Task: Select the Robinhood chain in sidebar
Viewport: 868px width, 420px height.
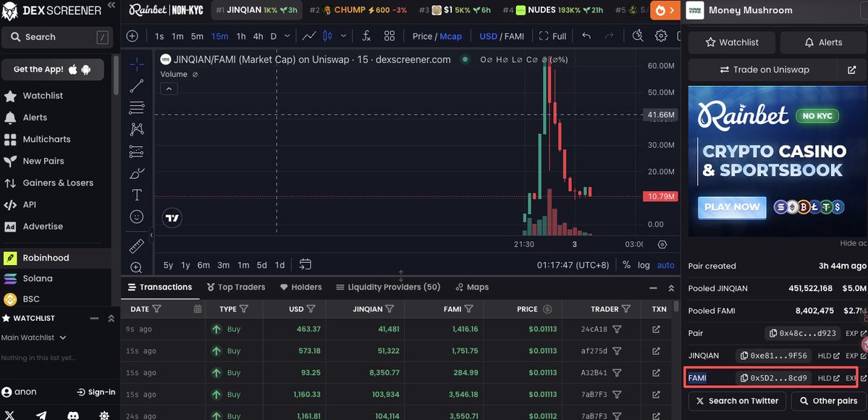Action: click(x=55, y=258)
